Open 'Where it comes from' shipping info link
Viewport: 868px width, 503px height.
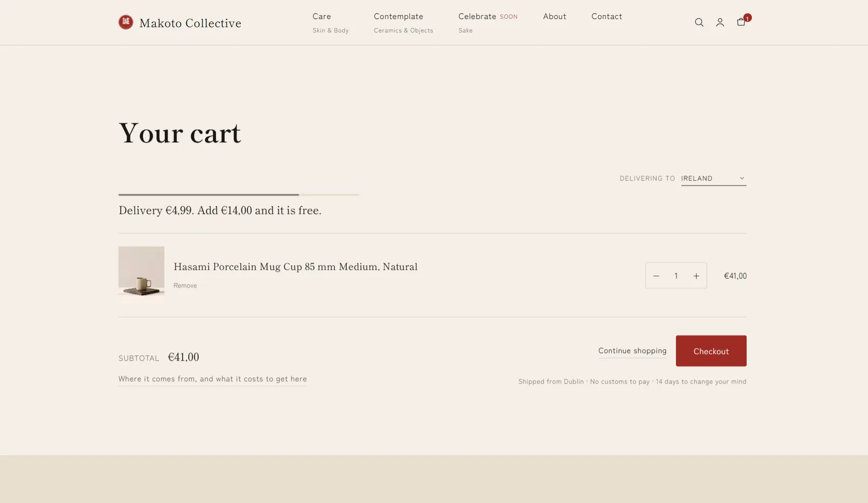point(213,379)
